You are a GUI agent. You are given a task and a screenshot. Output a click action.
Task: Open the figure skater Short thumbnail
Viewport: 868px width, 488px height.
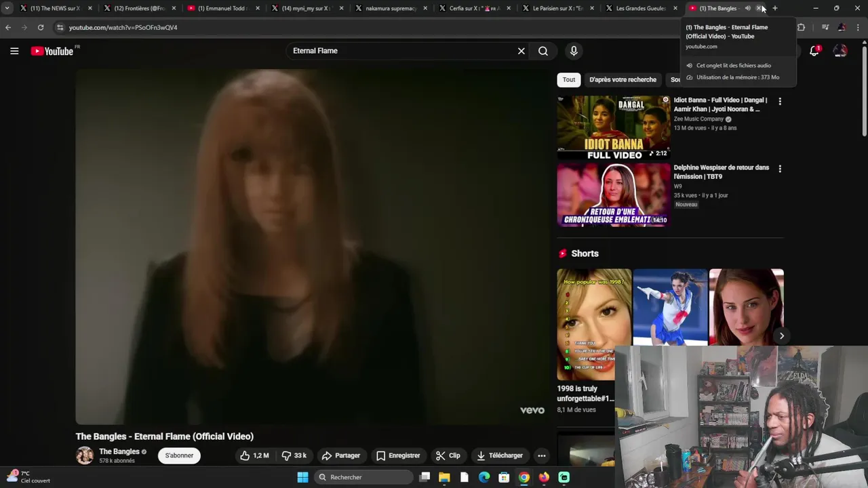click(x=670, y=307)
